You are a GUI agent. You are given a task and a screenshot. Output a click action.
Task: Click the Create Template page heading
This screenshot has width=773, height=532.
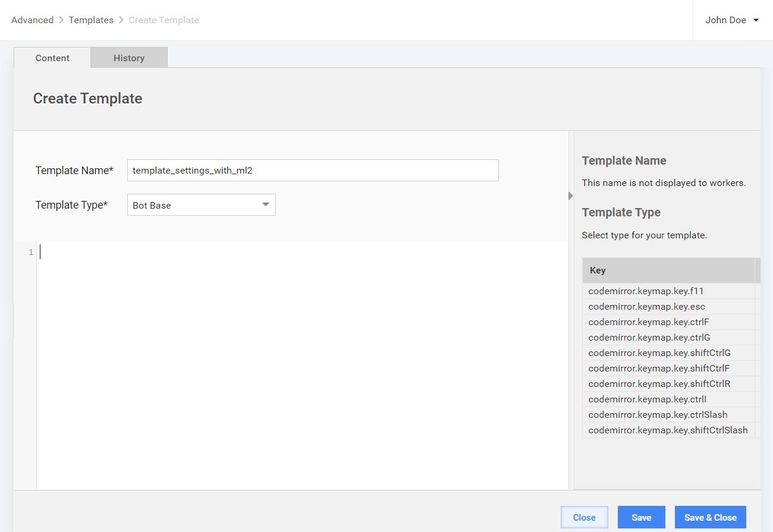(87, 99)
